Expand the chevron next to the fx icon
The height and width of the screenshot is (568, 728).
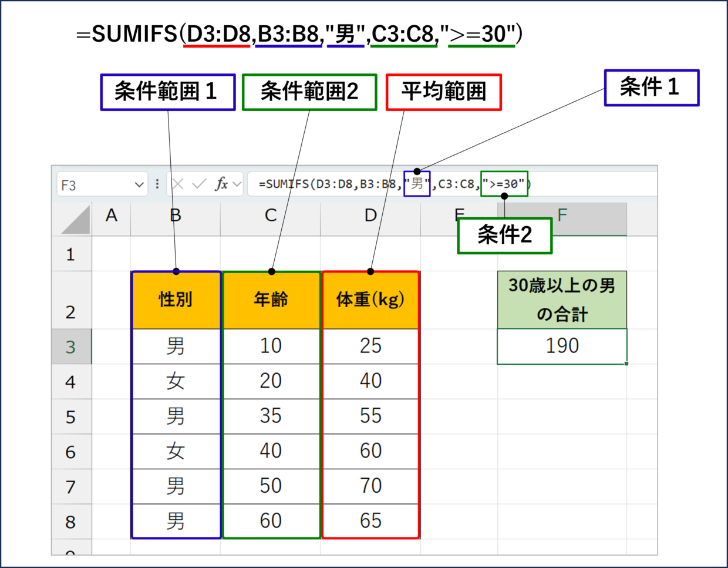pyautogui.click(x=237, y=184)
